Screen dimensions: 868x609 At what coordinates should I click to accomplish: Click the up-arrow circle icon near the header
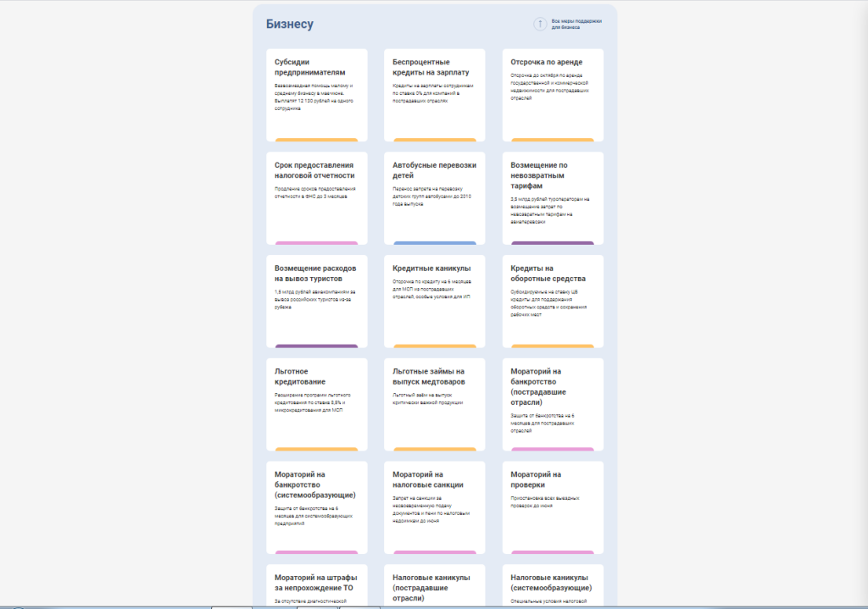[539, 25]
